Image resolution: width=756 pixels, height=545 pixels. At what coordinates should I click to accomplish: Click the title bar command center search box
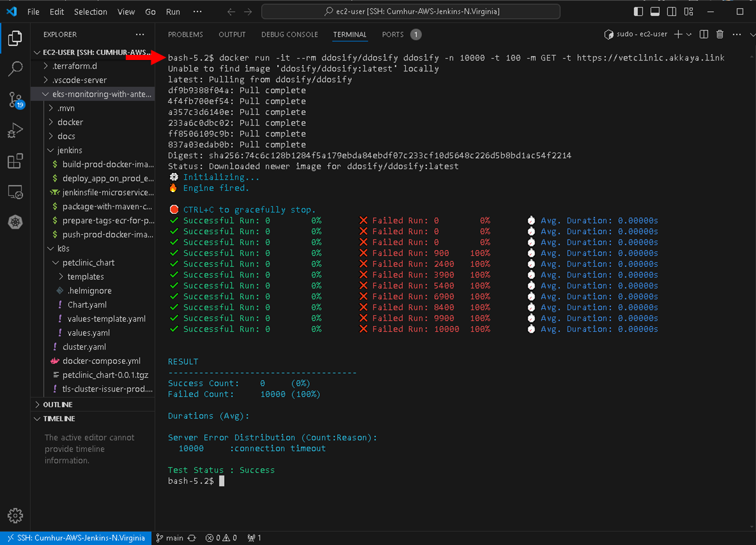point(411,11)
